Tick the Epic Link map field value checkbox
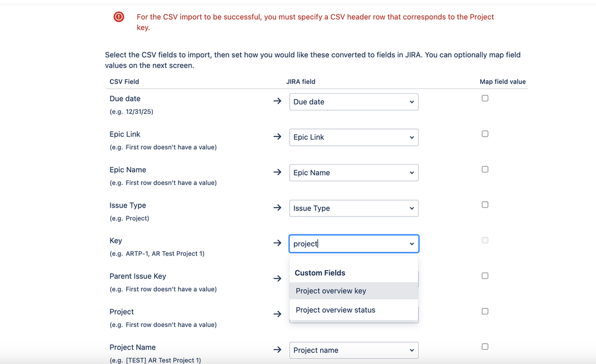Image resolution: width=596 pixels, height=364 pixels. coord(485,134)
